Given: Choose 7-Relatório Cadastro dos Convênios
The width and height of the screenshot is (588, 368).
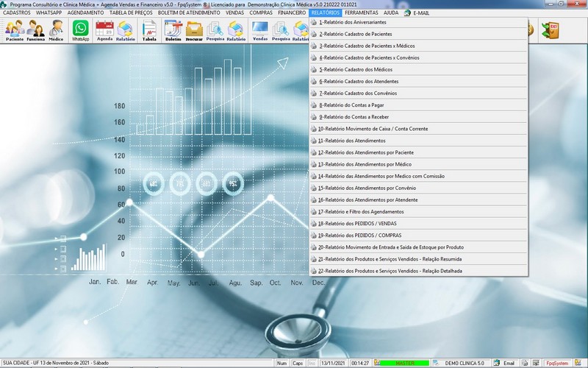Looking at the screenshot, I should pyautogui.click(x=418, y=93).
